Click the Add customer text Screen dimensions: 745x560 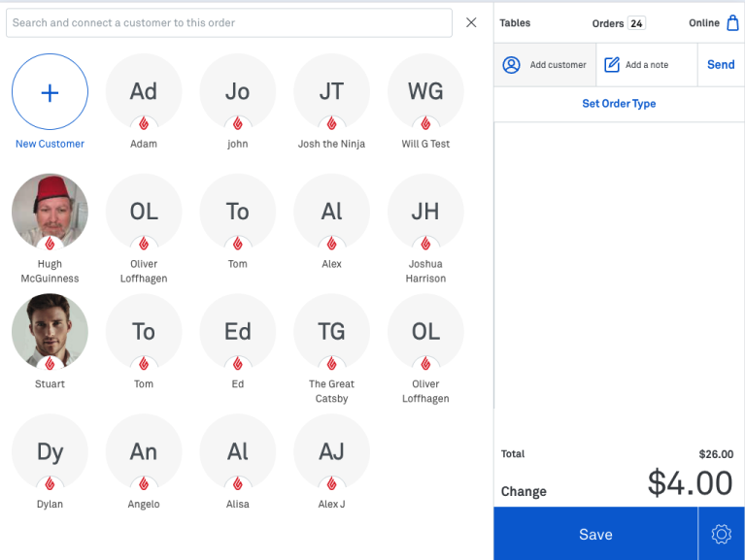(558, 65)
